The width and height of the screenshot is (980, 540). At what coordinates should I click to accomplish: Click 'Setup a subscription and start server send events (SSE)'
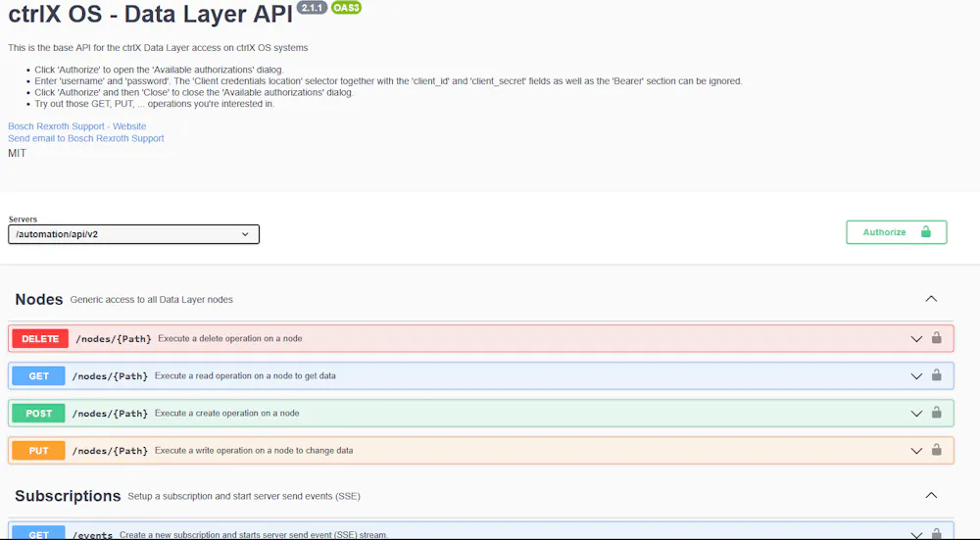pyautogui.click(x=244, y=496)
